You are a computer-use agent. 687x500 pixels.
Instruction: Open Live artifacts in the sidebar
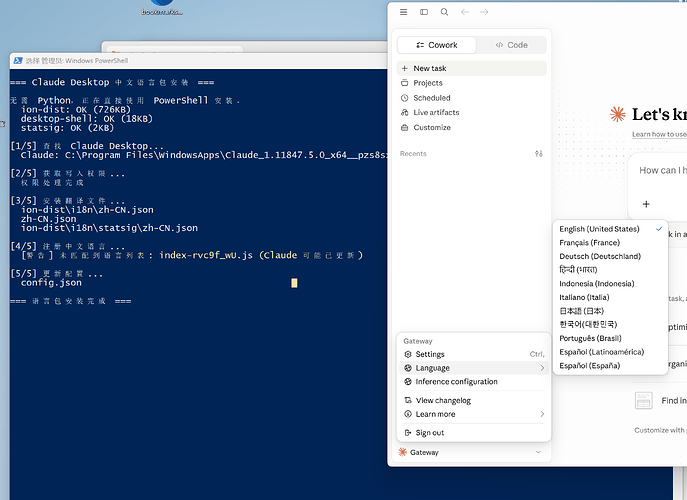point(472,113)
